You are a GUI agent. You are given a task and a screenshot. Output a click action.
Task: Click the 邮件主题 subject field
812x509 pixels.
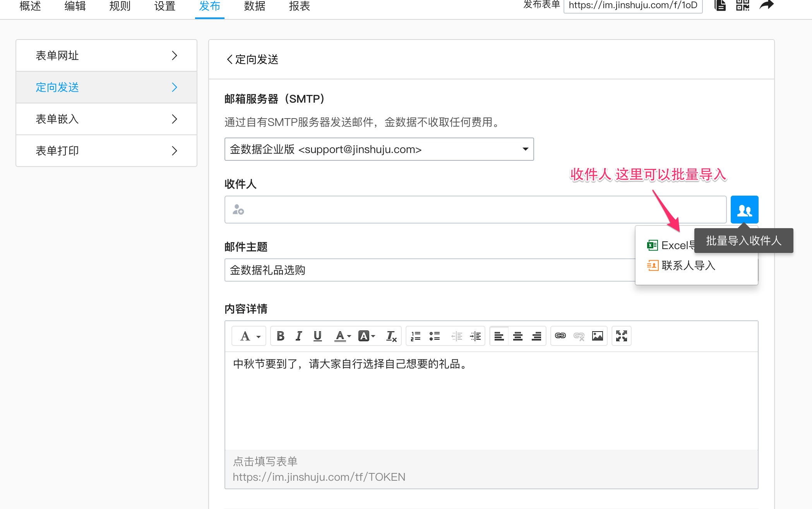click(430, 270)
